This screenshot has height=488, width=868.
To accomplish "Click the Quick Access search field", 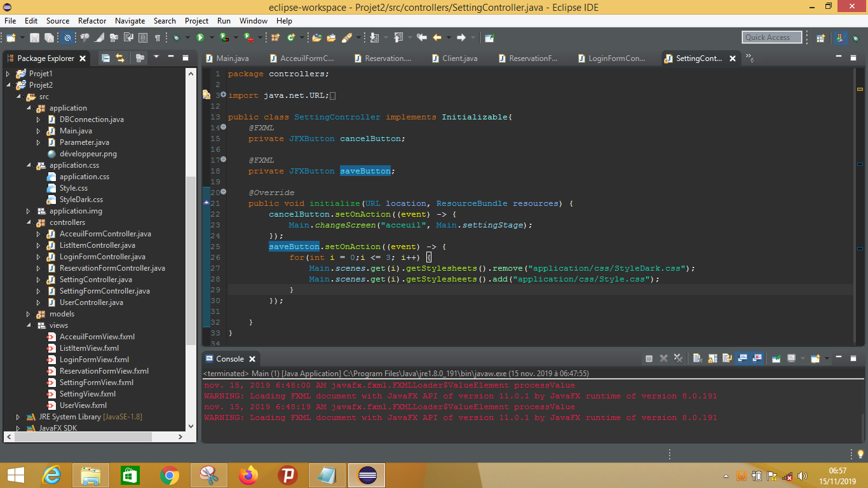I will point(772,37).
